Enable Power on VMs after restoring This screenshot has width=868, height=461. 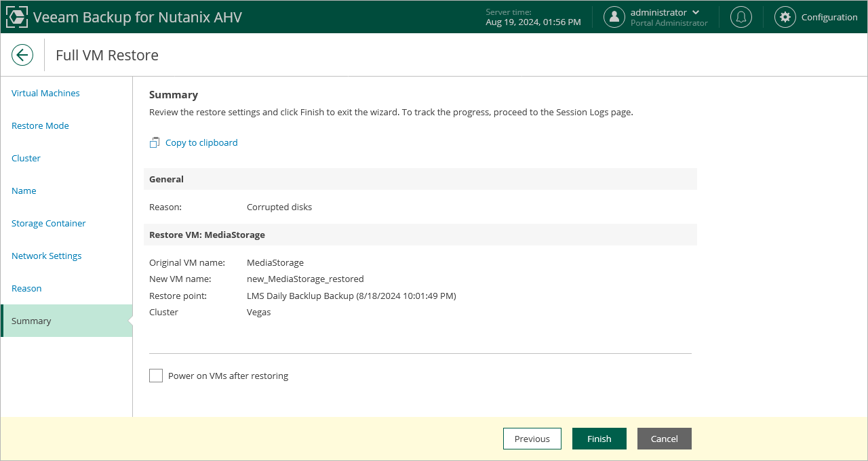point(156,376)
